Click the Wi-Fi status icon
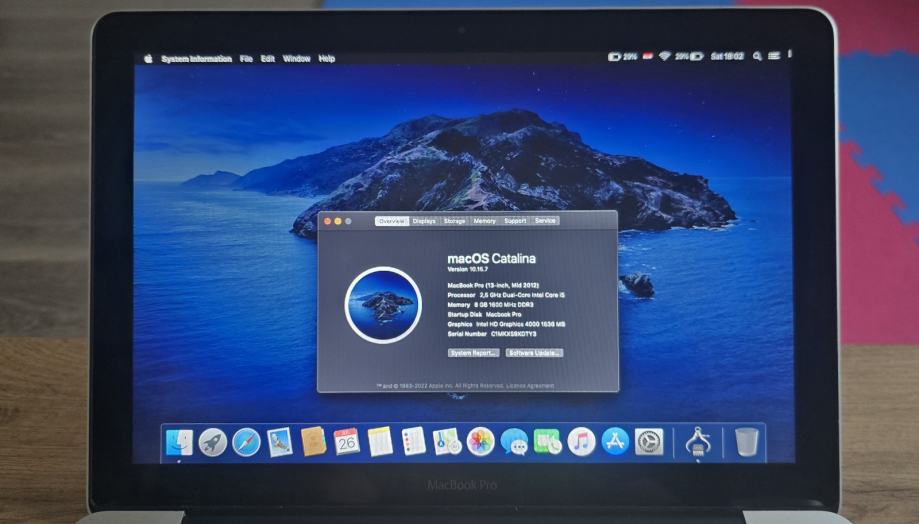 pos(665,56)
